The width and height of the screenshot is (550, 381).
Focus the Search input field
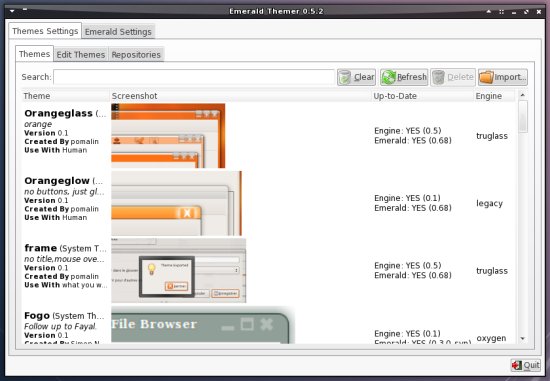tap(194, 77)
